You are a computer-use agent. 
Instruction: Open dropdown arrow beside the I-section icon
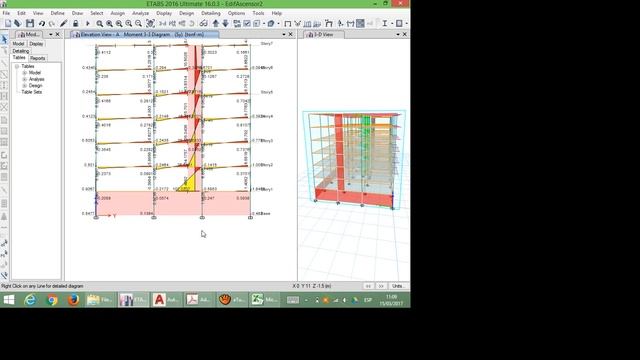point(392,24)
